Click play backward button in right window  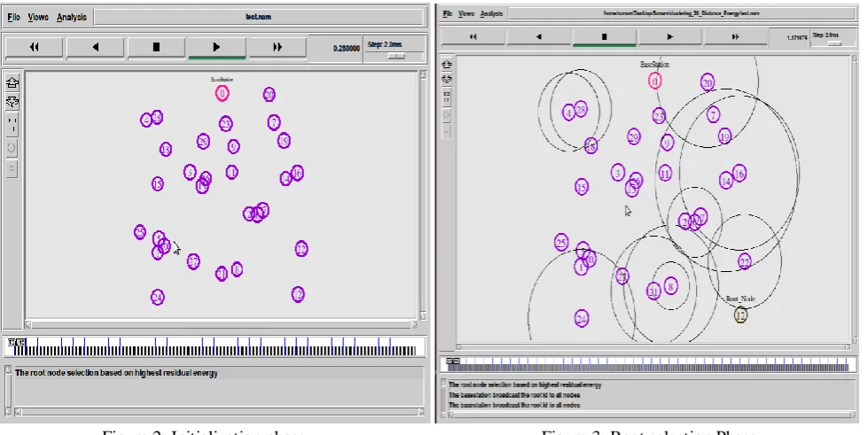pyautogui.click(x=539, y=36)
